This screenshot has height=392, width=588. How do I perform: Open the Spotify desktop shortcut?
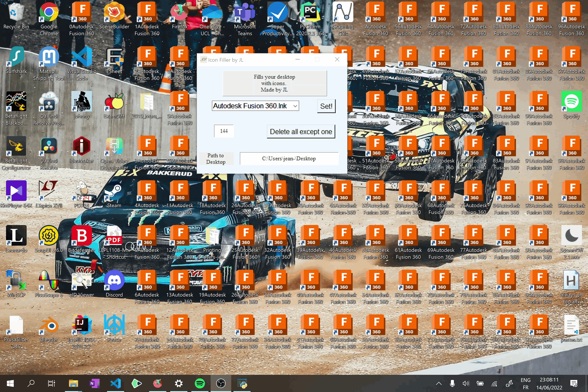[x=571, y=102]
